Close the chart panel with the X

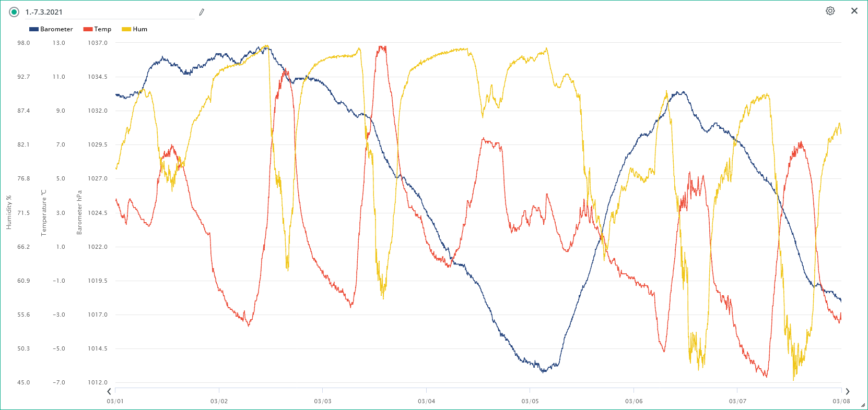pyautogui.click(x=854, y=11)
